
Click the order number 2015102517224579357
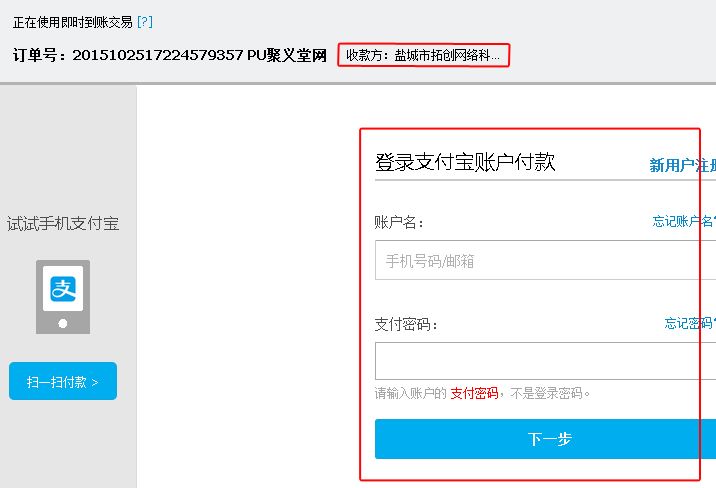pyautogui.click(x=158, y=55)
